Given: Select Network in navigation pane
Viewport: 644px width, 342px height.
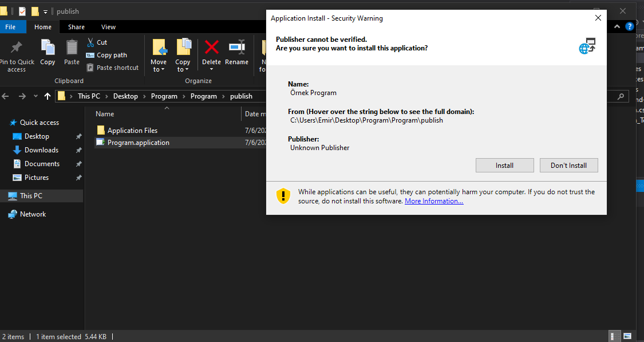Looking at the screenshot, I should 33,214.
